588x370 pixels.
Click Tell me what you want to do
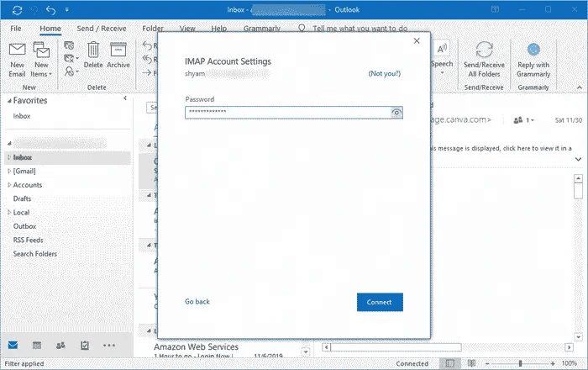coord(360,29)
